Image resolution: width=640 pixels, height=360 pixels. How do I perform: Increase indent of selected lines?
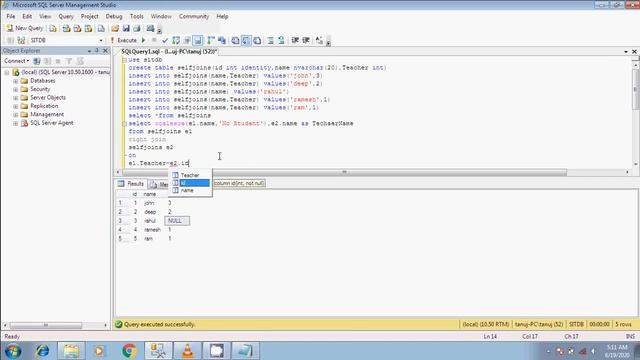point(306,40)
